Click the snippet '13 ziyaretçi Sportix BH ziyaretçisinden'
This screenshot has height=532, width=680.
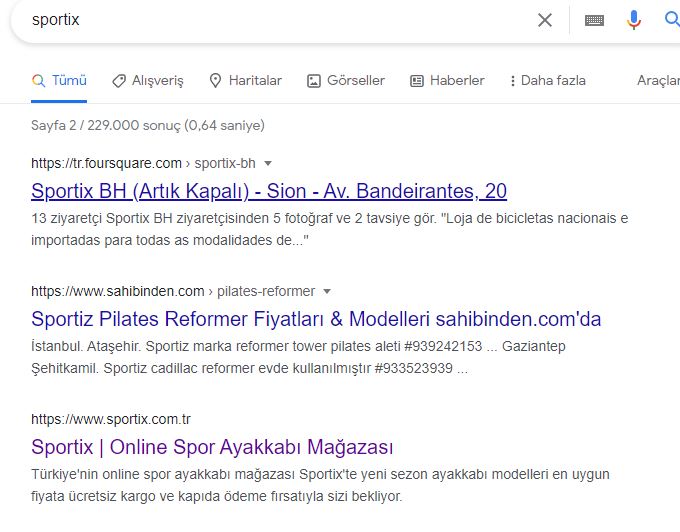click(330, 229)
